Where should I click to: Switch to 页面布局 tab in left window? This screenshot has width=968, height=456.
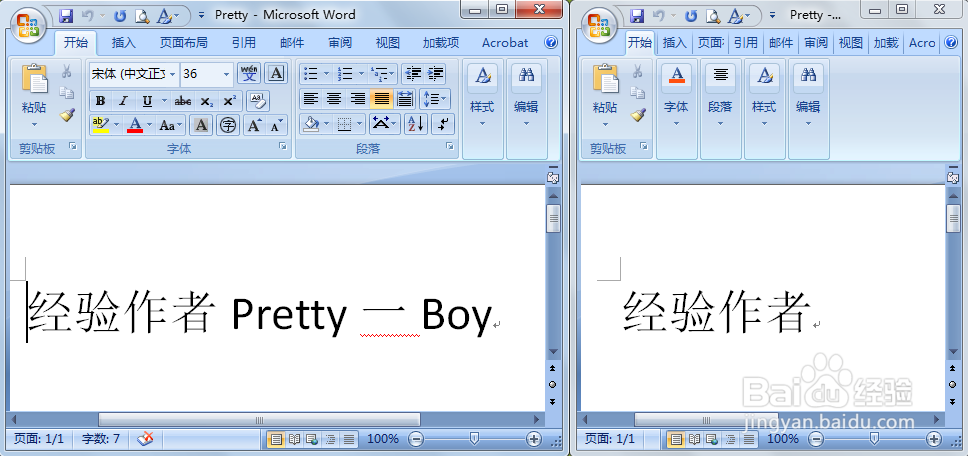pos(183,43)
